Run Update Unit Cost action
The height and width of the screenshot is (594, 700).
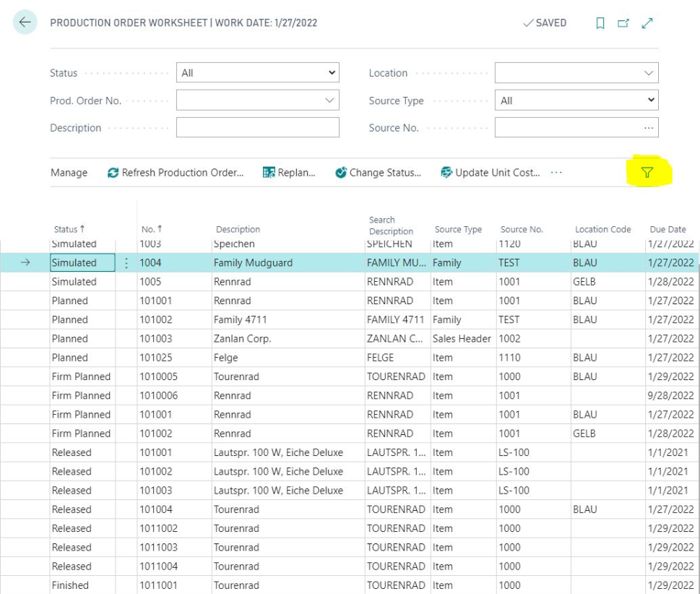click(491, 173)
